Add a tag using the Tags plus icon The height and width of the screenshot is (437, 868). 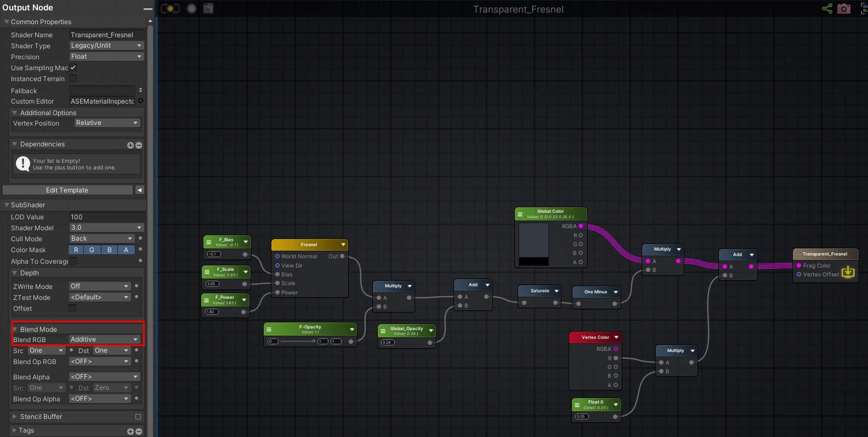[131, 432]
